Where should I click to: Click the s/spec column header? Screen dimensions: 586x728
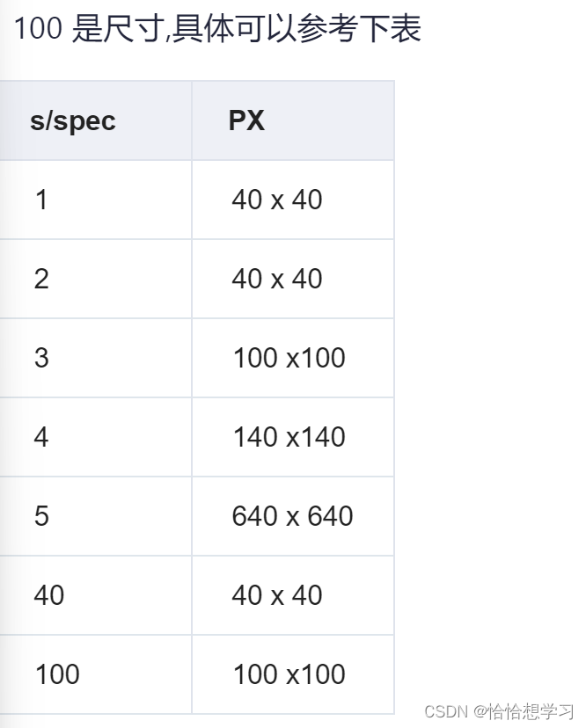coord(95,120)
